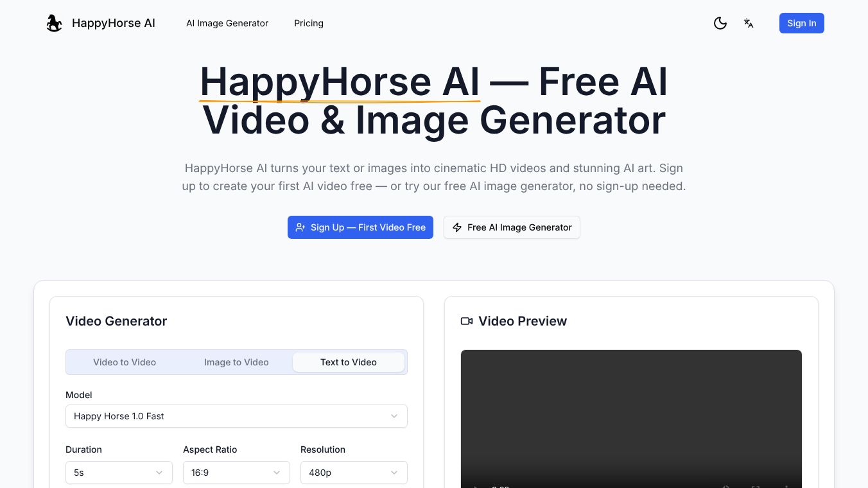
Task: Click the "Video Preview" heading text
Action: (523, 321)
